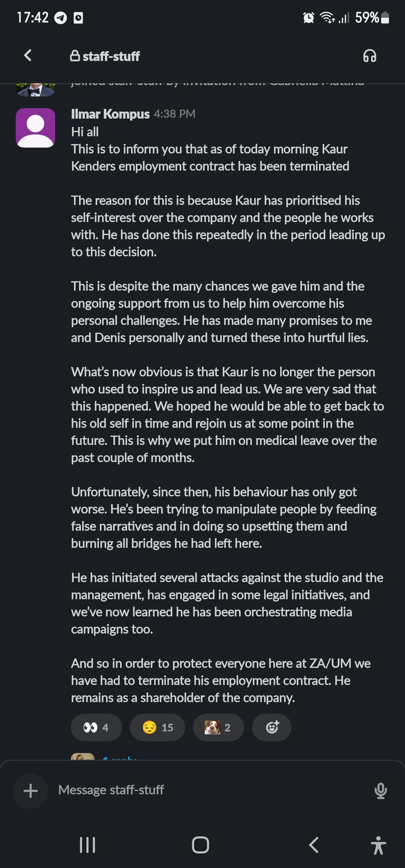Add a new emoji reaction
This screenshot has height=868, width=405.
point(271,727)
